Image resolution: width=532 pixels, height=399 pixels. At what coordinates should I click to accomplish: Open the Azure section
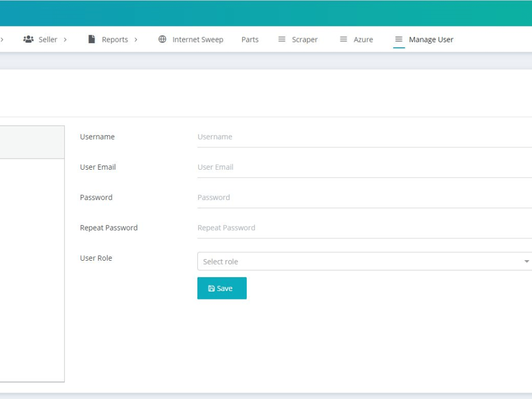point(362,39)
